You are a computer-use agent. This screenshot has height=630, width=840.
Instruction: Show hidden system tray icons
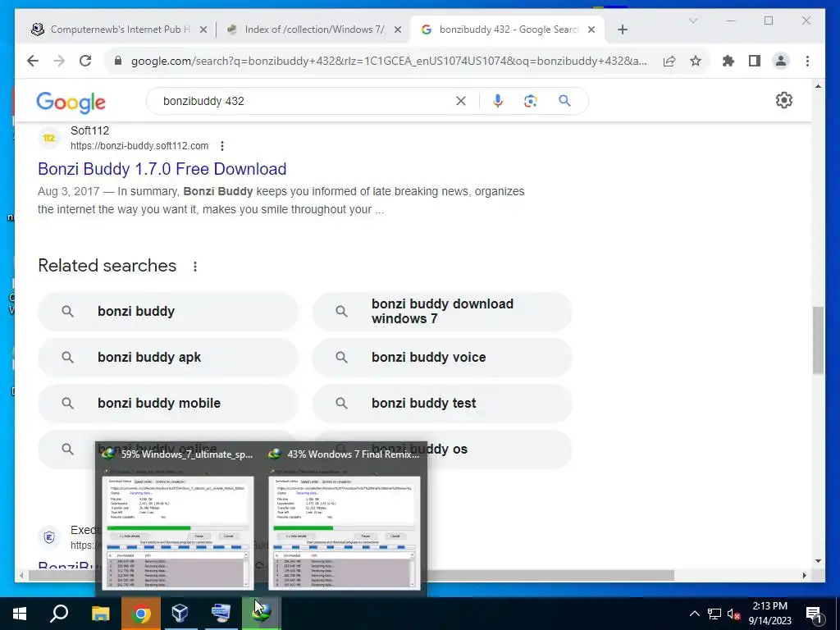coord(694,614)
